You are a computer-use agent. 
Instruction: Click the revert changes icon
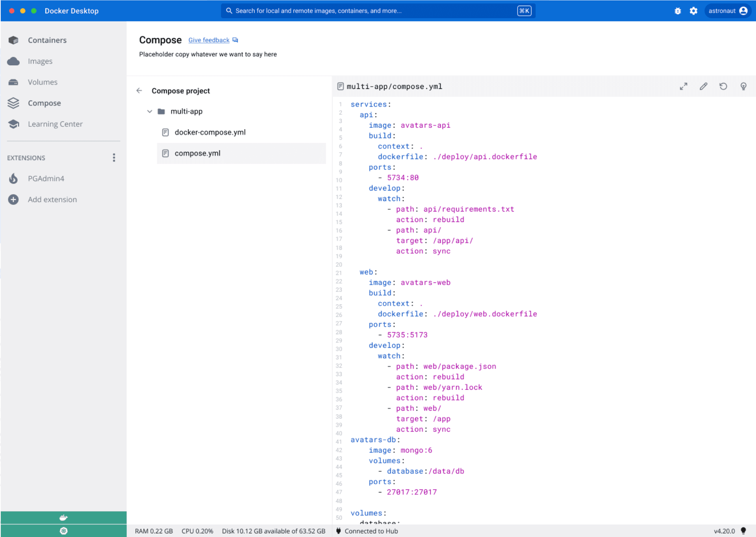(x=723, y=87)
